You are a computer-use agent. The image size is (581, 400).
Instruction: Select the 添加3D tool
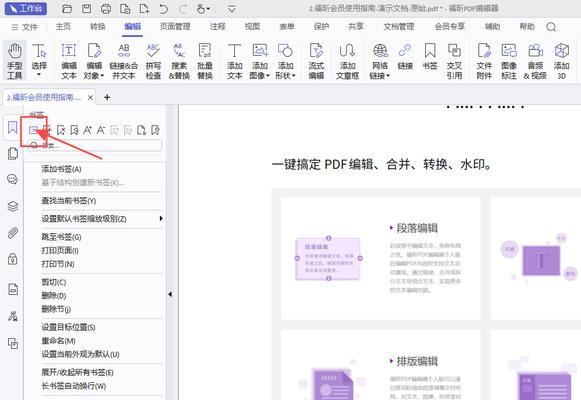[561, 61]
